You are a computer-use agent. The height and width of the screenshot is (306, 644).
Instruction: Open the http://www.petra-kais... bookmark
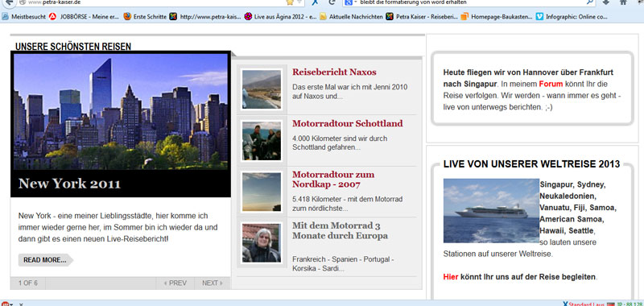click(x=205, y=17)
